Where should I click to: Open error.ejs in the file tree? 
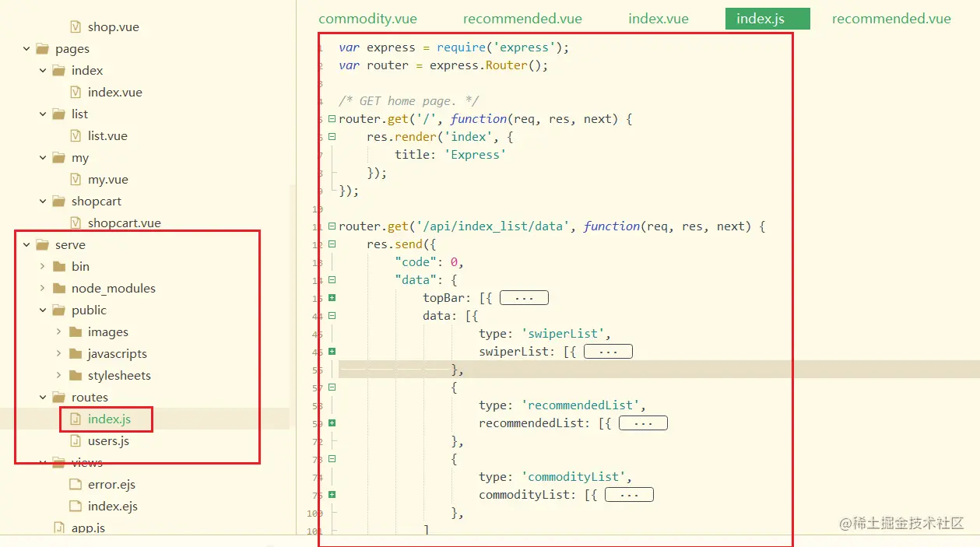111,484
